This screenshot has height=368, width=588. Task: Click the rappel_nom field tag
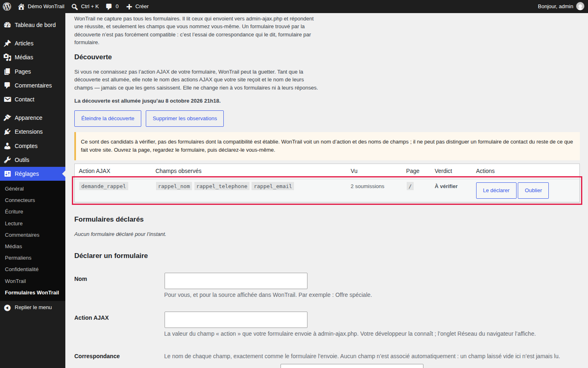pos(174,186)
